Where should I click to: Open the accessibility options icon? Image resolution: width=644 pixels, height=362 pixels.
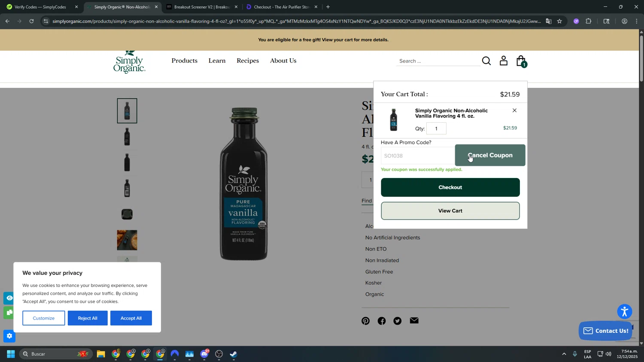pos(625,311)
